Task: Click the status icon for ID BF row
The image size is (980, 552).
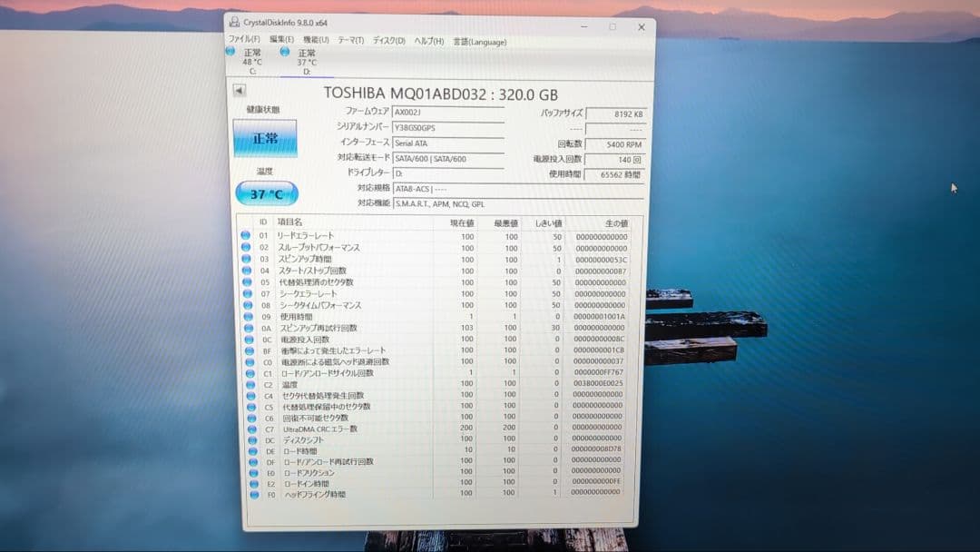Action: [250, 350]
